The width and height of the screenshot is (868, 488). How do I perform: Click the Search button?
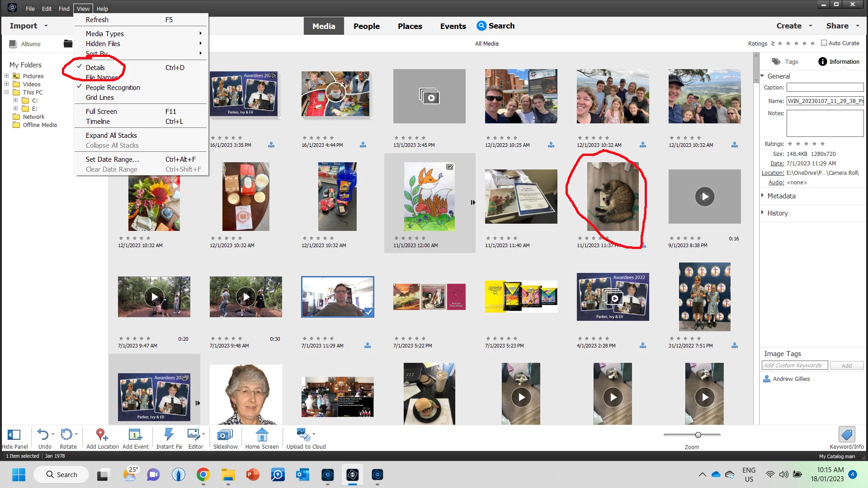pos(496,26)
